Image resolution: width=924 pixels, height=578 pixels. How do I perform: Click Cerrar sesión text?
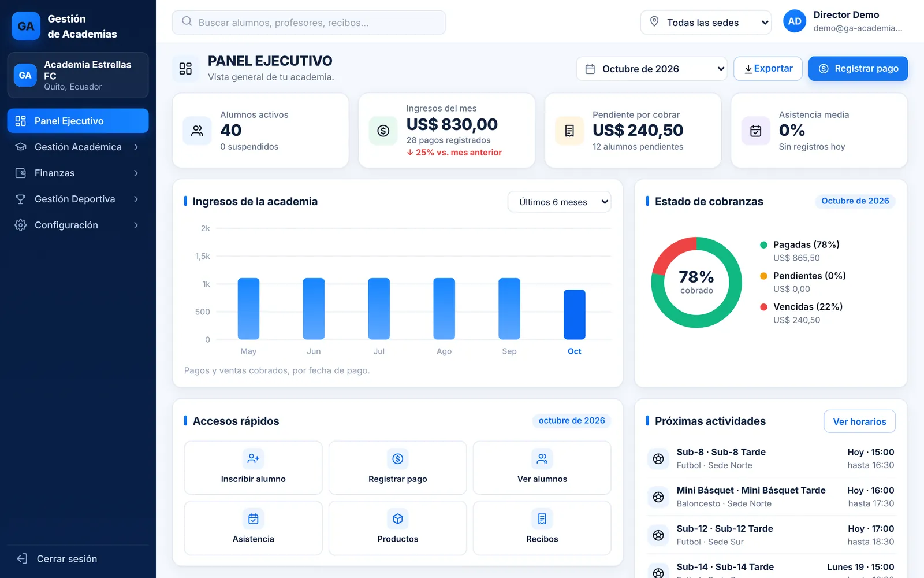click(x=67, y=559)
